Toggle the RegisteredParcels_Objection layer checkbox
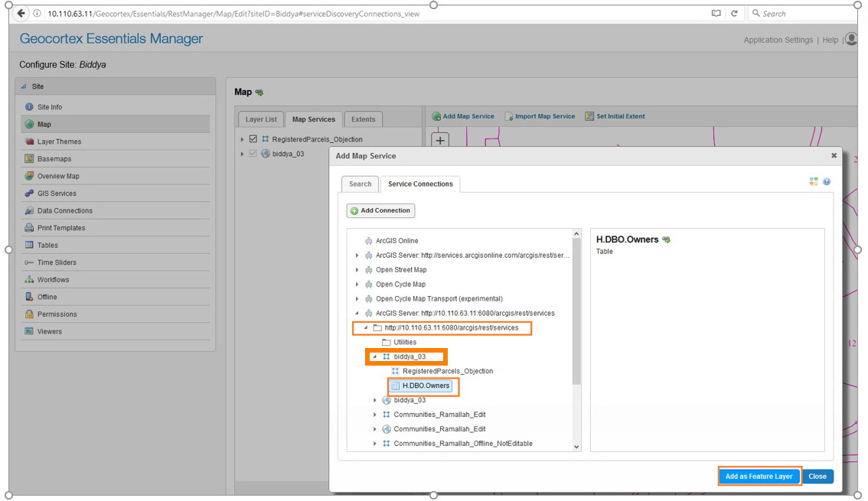Image resolution: width=868 pixels, height=501 pixels. 253,138
